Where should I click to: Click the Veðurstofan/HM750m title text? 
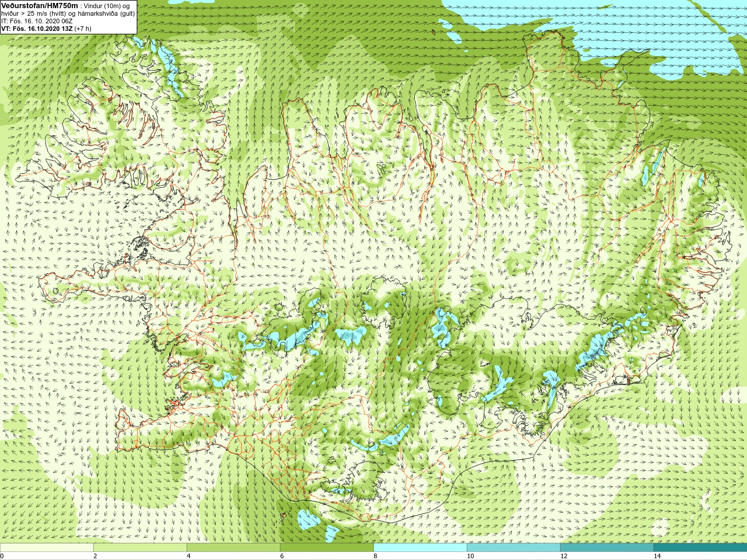[40, 5]
